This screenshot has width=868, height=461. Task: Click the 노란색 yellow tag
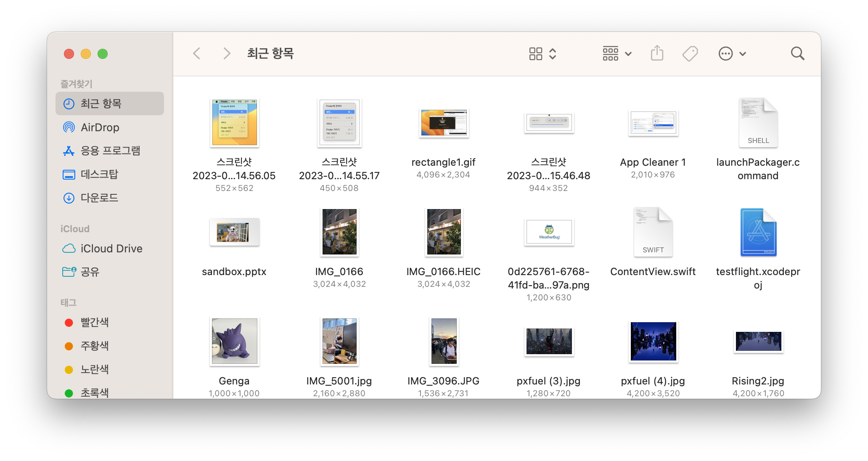coord(94,370)
